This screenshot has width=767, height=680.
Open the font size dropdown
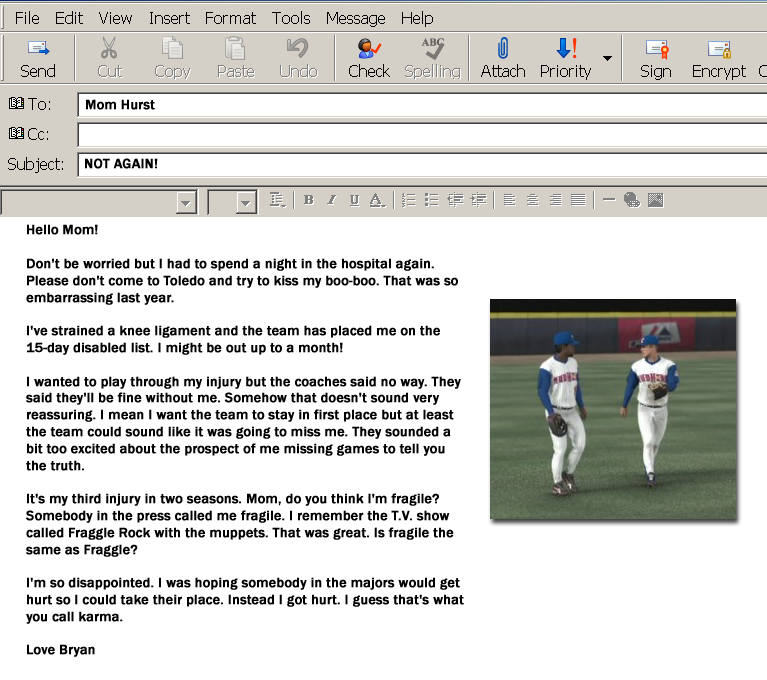point(246,202)
